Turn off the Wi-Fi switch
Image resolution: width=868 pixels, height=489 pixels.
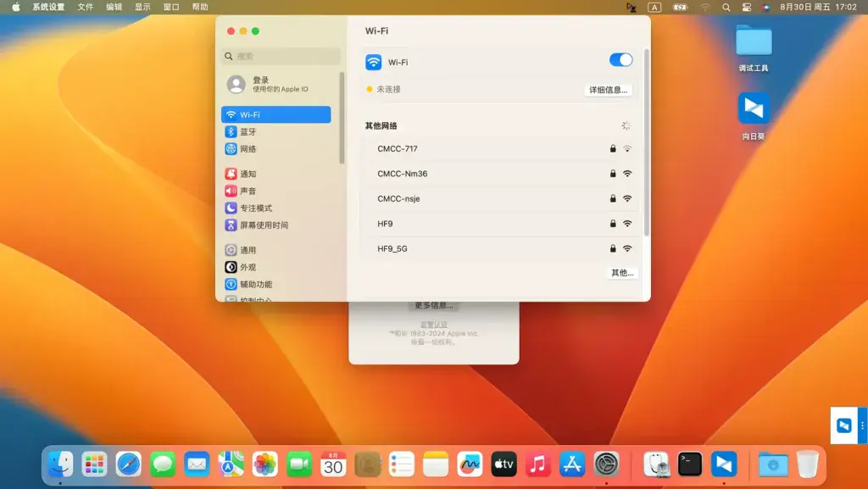point(620,59)
